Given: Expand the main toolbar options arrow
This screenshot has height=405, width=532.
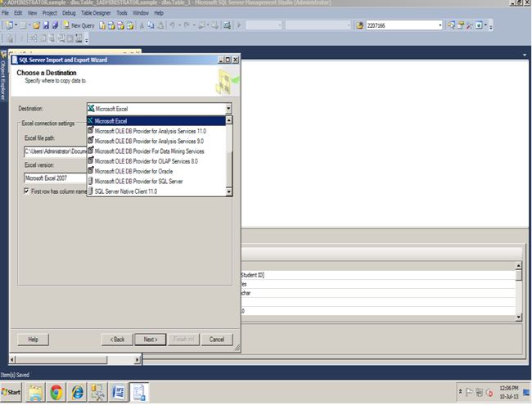Looking at the screenshot, I should (491, 26).
